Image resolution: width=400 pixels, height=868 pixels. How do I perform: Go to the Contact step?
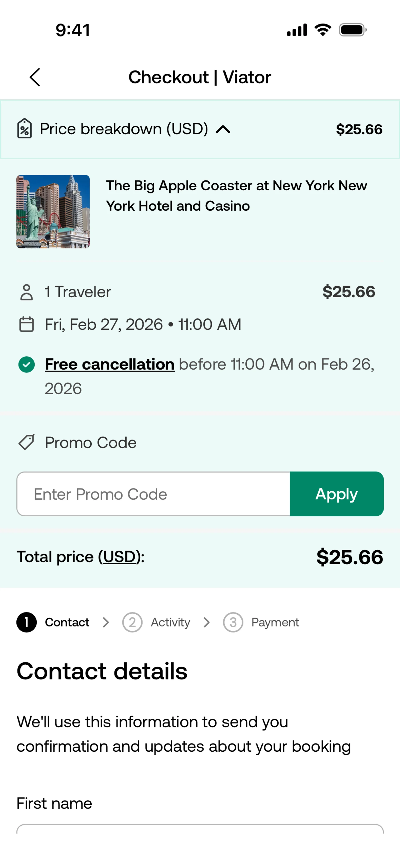tap(53, 622)
